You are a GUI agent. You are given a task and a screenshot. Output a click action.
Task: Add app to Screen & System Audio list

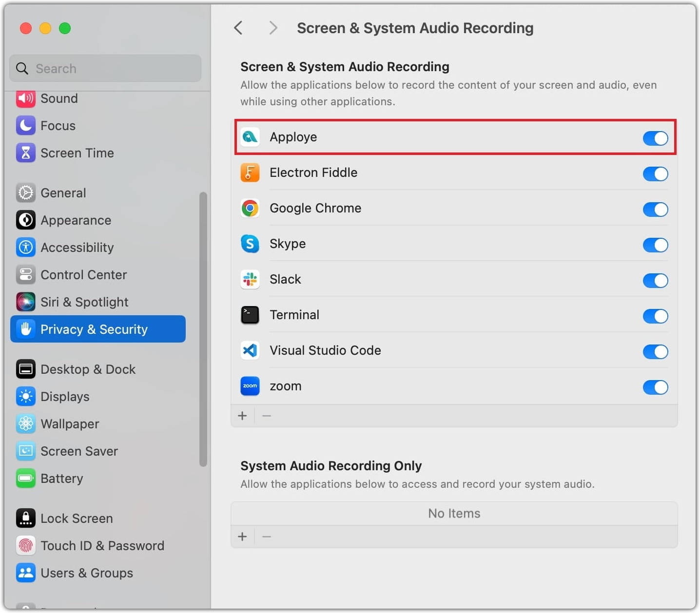pyautogui.click(x=242, y=416)
